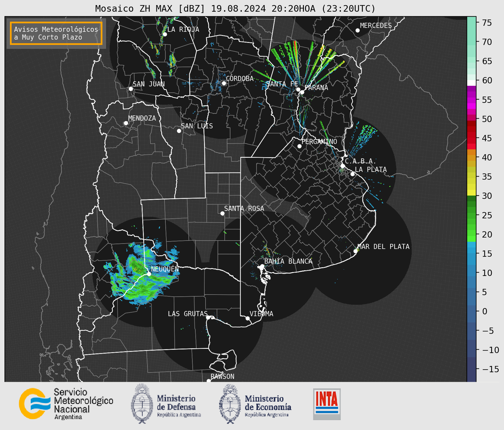This screenshot has width=504, height=430.
Task: Click the SANTA ROSA label text
Action: (x=244, y=208)
